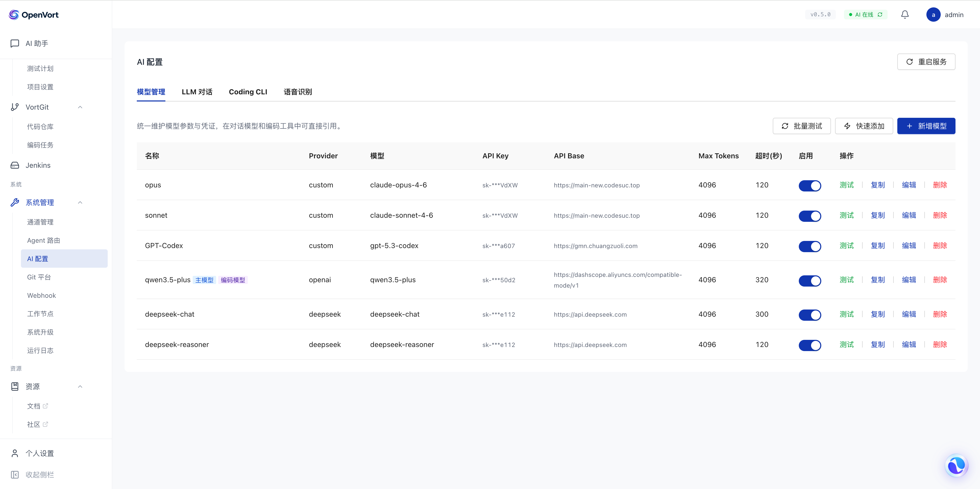Edit the opus model
Image resolution: width=980 pixels, height=489 pixels.
click(x=909, y=185)
